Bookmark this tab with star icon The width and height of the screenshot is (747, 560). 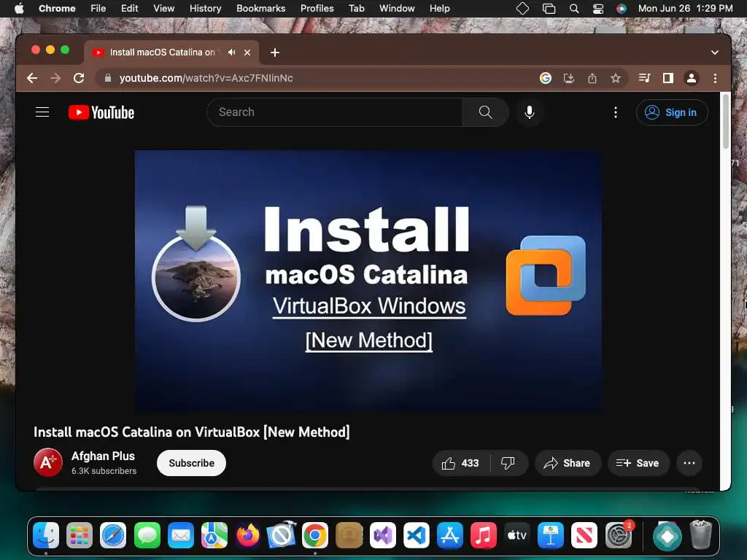click(616, 78)
